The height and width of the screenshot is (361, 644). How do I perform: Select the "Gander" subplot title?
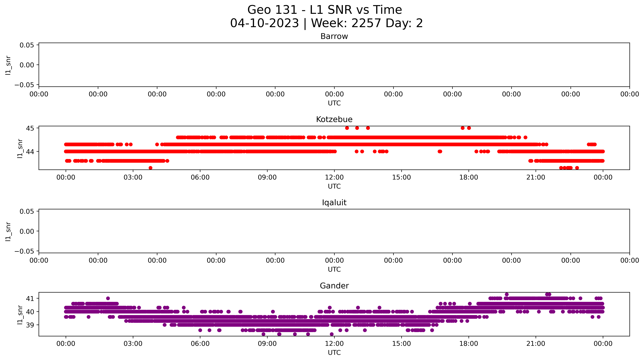(x=334, y=286)
